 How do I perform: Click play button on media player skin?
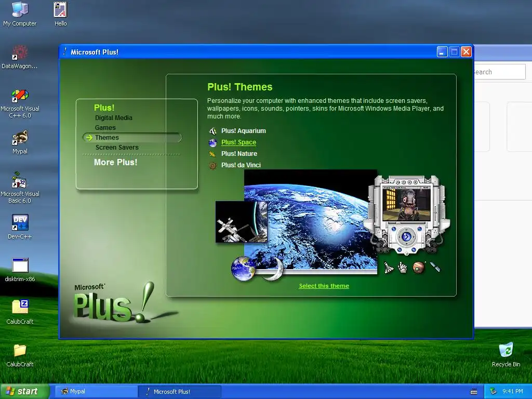406,237
